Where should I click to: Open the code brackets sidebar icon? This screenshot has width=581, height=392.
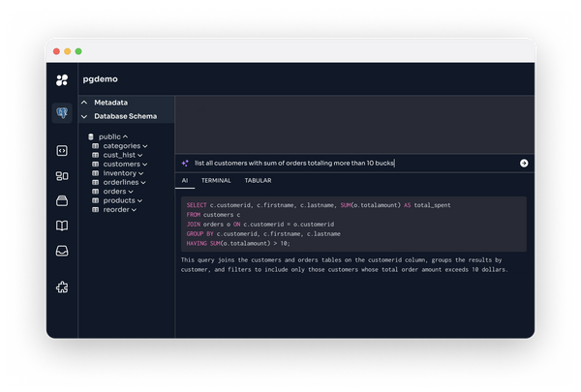(x=62, y=150)
